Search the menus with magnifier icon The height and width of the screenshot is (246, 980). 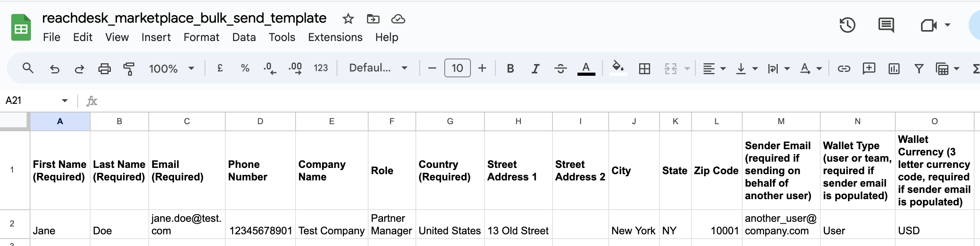click(28, 68)
